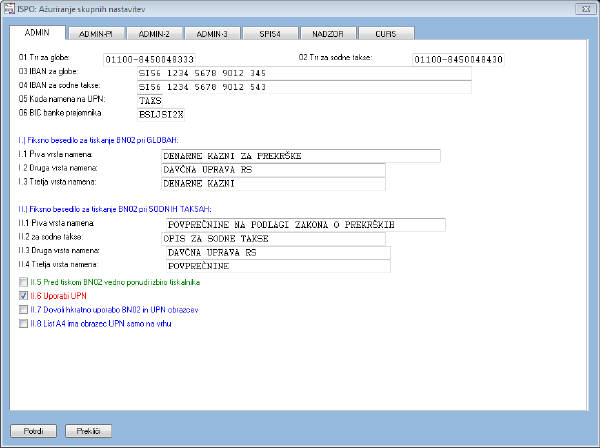Check II.8 List A4 UPN checkbox
Viewport: 600px width, 448px height.
click(24, 323)
